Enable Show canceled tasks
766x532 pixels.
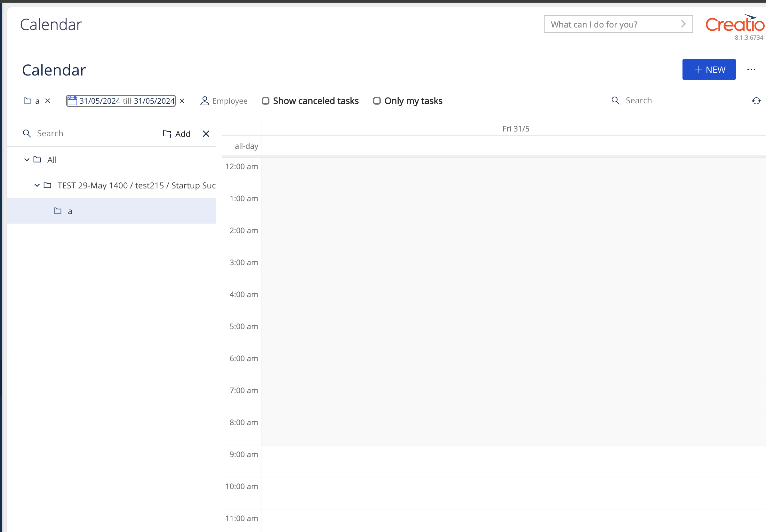click(x=265, y=101)
